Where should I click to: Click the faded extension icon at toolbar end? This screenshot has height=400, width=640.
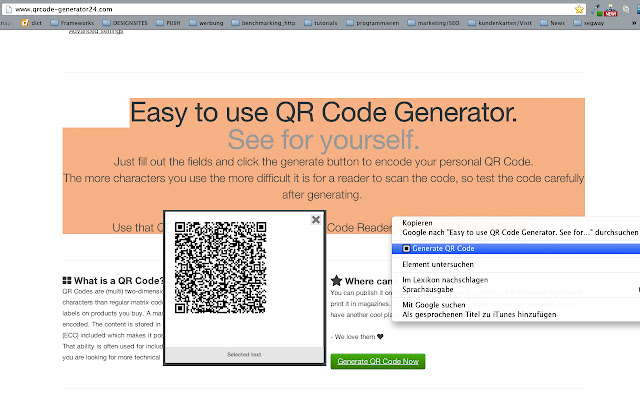pyautogui.click(x=626, y=9)
